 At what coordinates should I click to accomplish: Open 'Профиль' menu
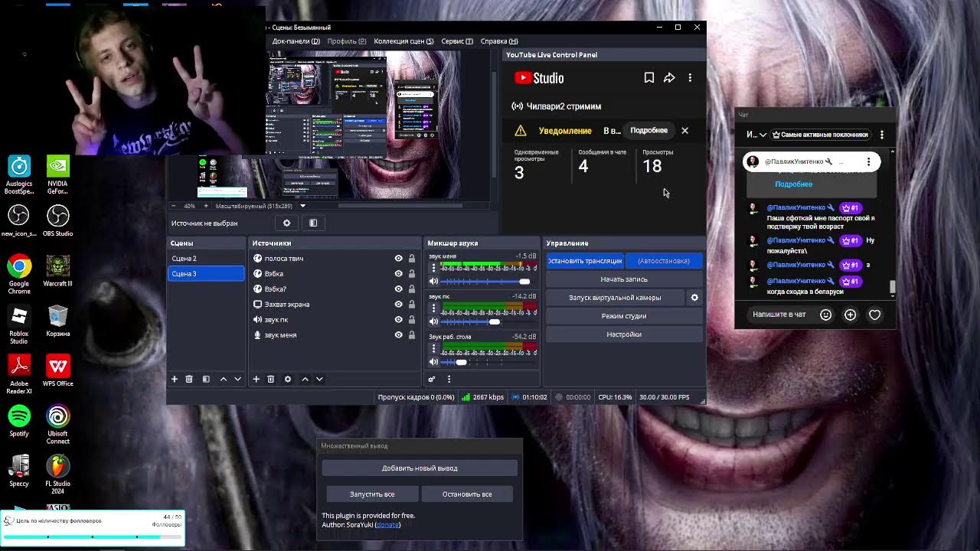[347, 41]
